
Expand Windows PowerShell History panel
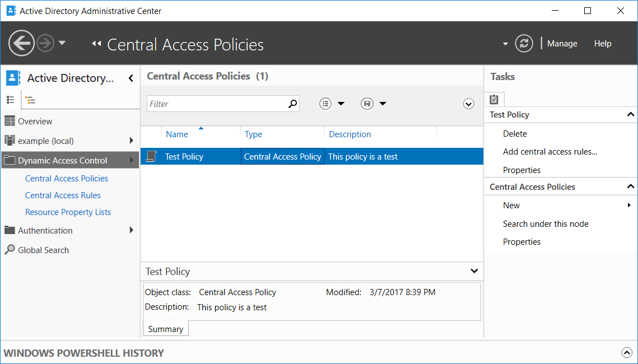pyautogui.click(x=627, y=352)
